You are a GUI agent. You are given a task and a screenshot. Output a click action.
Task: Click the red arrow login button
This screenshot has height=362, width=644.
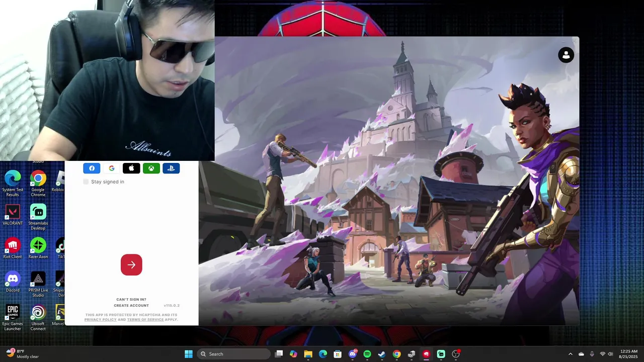click(131, 265)
